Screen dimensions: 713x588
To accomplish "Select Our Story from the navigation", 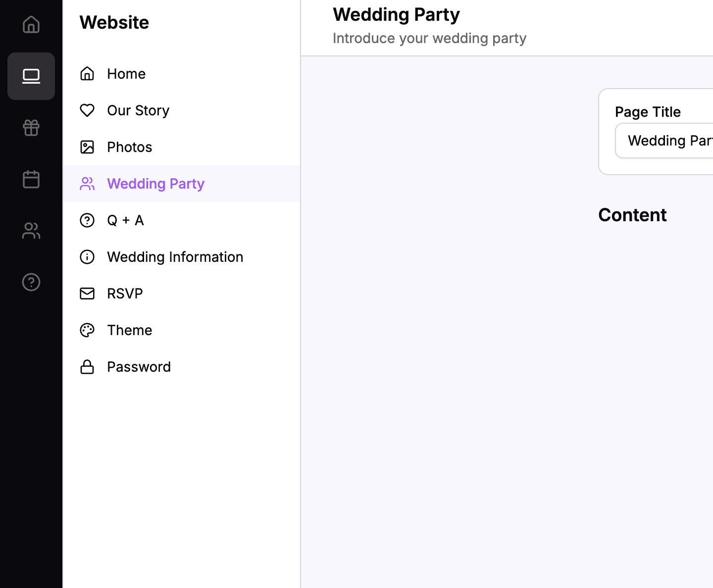I will [138, 110].
